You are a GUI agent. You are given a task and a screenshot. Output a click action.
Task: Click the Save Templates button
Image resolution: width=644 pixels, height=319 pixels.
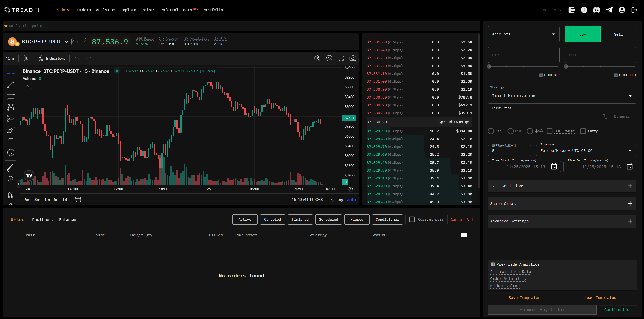click(x=524, y=298)
